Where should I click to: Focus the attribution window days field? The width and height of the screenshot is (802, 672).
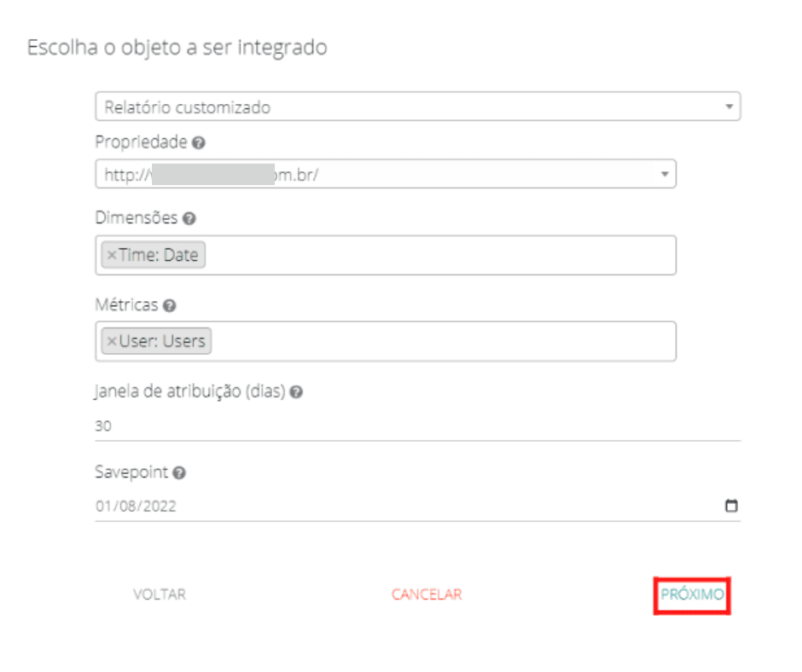[x=416, y=426]
